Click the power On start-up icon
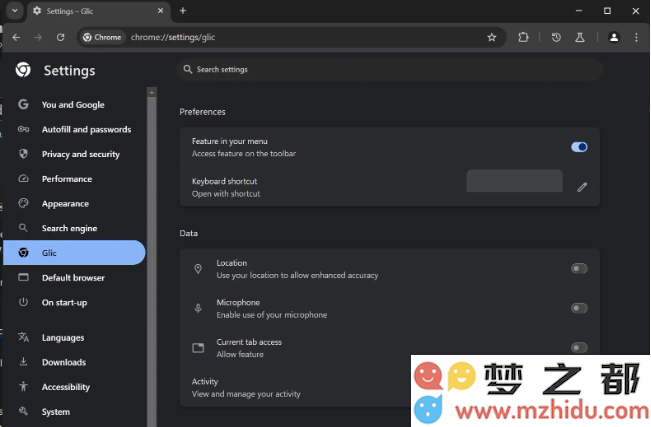 click(x=23, y=302)
